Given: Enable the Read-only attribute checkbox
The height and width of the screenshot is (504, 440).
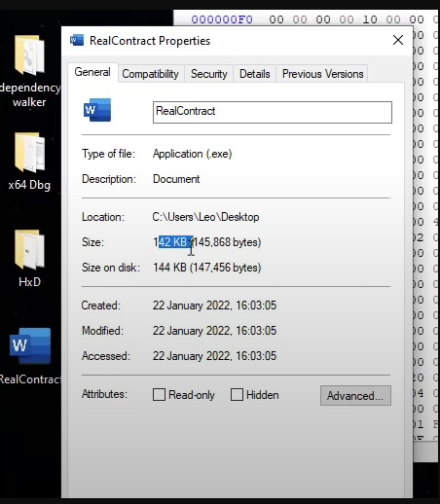Looking at the screenshot, I should [159, 395].
